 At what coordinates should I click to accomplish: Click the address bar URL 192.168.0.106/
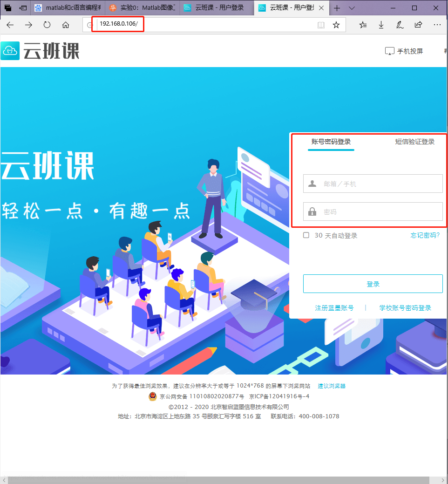click(118, 24)
